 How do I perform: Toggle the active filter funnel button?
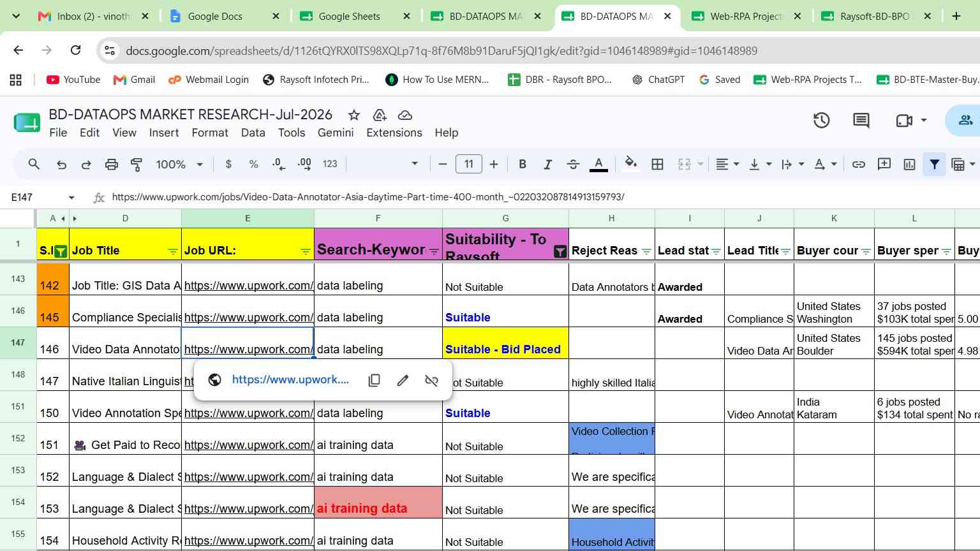tap(934, 165)
